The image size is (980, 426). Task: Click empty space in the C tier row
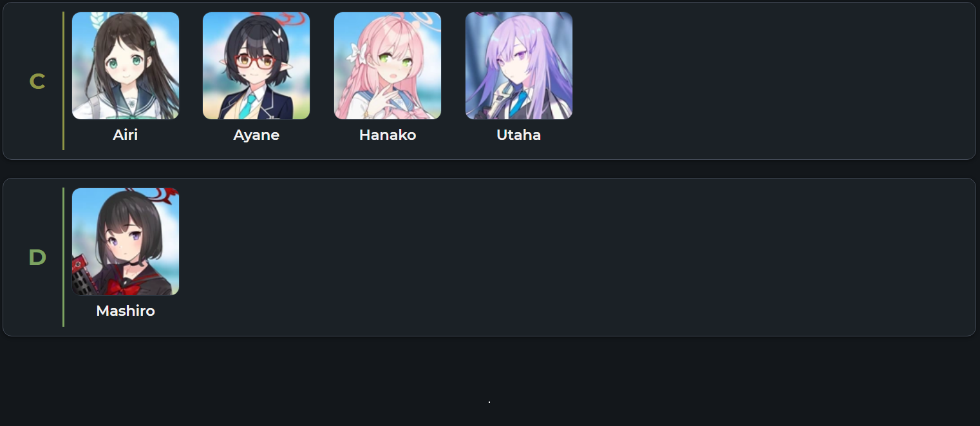(x=773, y=81)
